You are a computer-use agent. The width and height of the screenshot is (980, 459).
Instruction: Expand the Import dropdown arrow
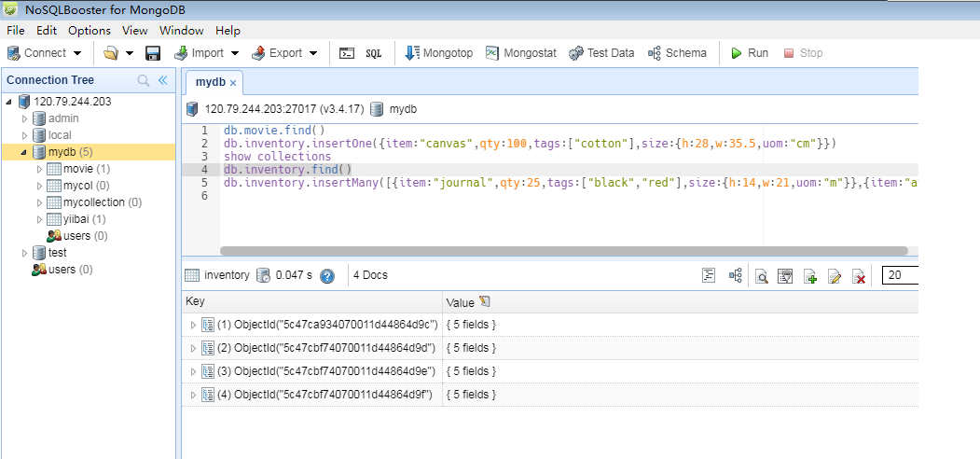point(235,53)
